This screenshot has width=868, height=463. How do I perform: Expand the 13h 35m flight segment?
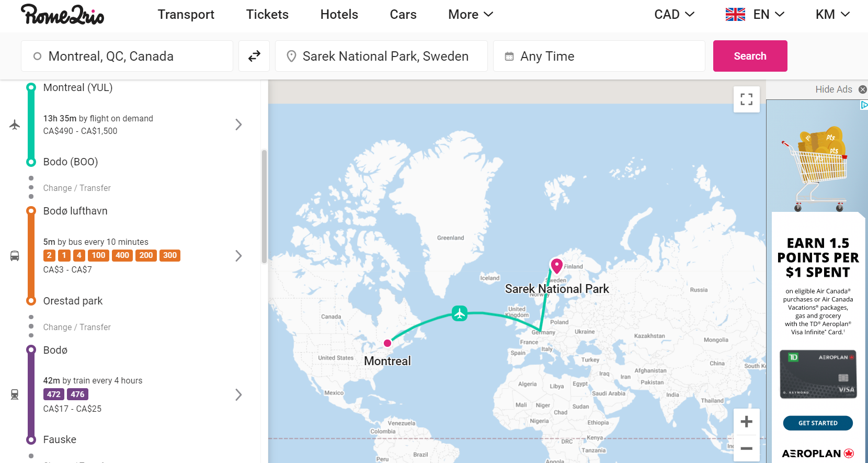click(238, 125)
